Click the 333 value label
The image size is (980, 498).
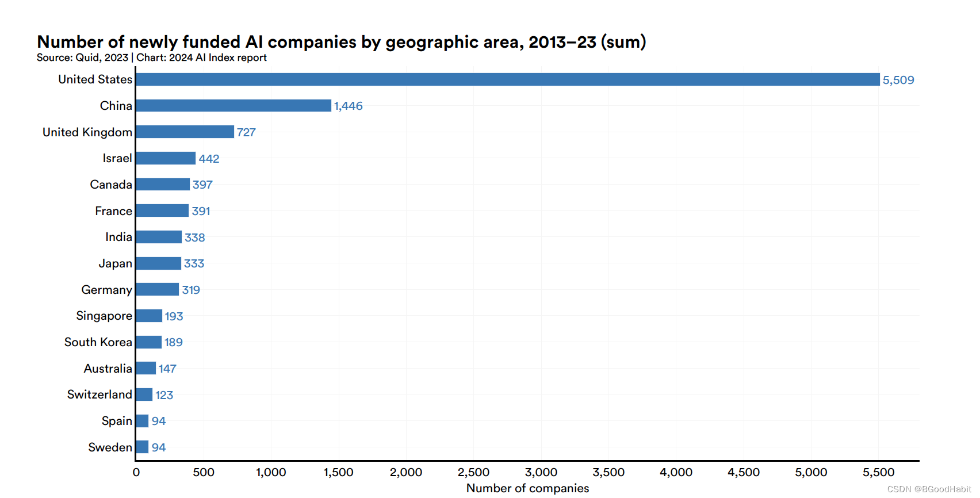tap(194, 263)
